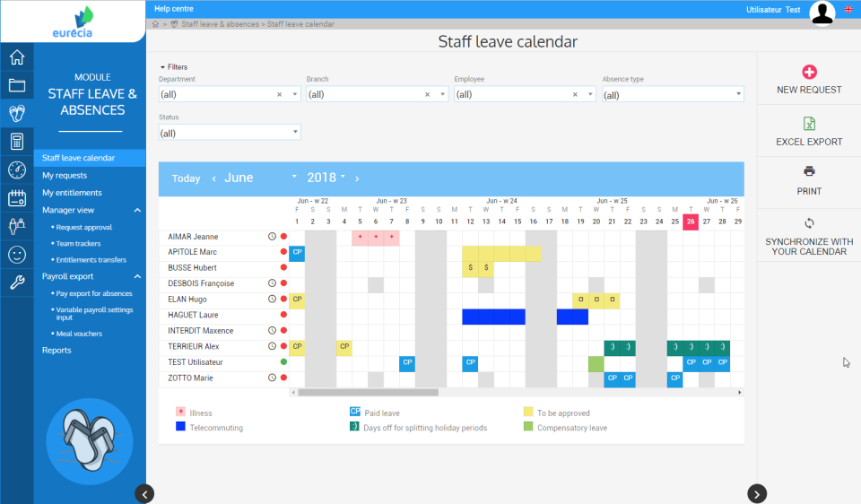Select the calculator icon in the sidebar
The width and height of the screenshot is (861, 504).
pyautogui.click(x=16, y=141)
